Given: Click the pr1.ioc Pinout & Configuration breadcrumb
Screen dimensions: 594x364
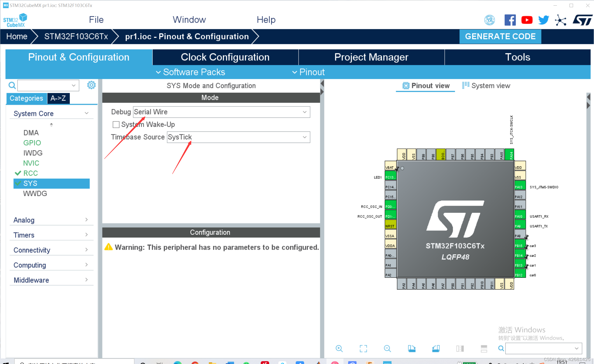Looking at the screenshot, I should [x=187, y=36].
